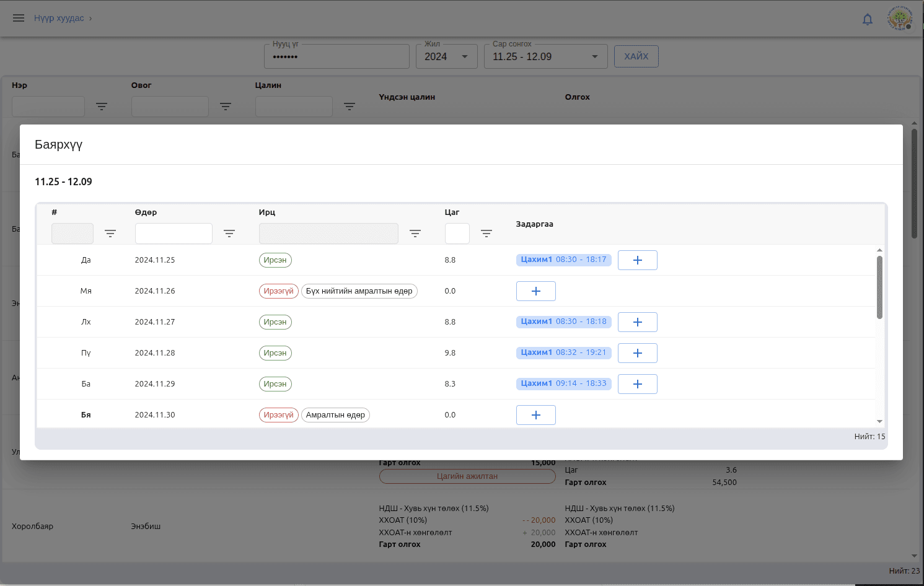The width and height of the screenshot is (924, 586).
Task: Click the Цахим1 08:32 - 19:21 tag
Action: 563,352
